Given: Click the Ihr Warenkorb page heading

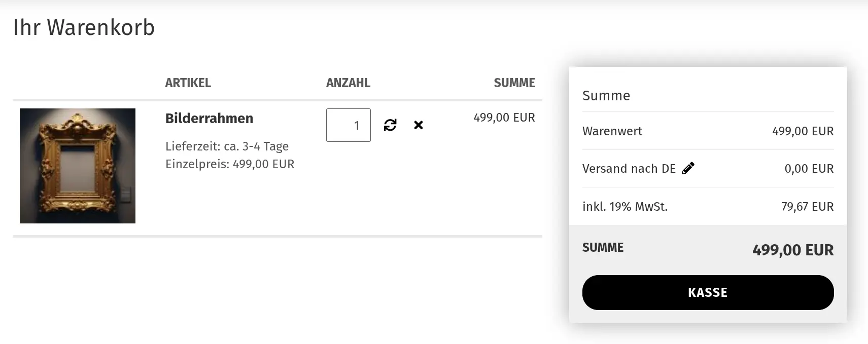Looking at the screenshot, I should click(84, 27).
